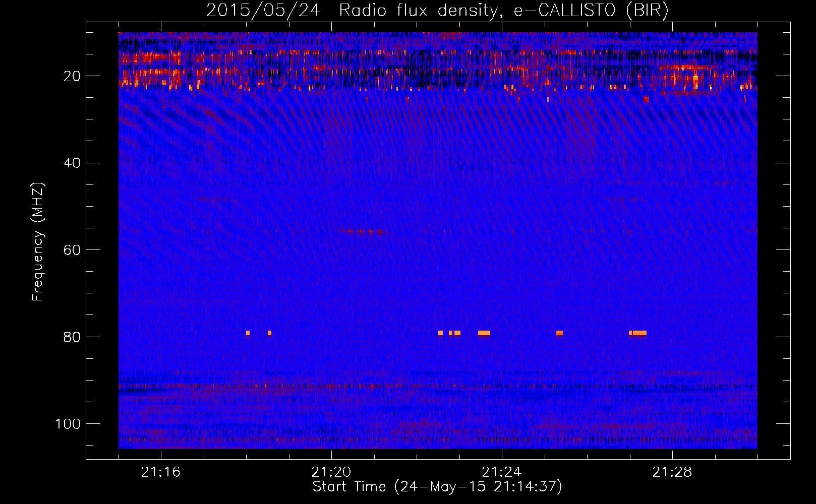Image resolution: width=816 pixels, height=504 pixels.
Task: Click the 60 MHz frequency tick label
Action: click(x=72, y=250)
